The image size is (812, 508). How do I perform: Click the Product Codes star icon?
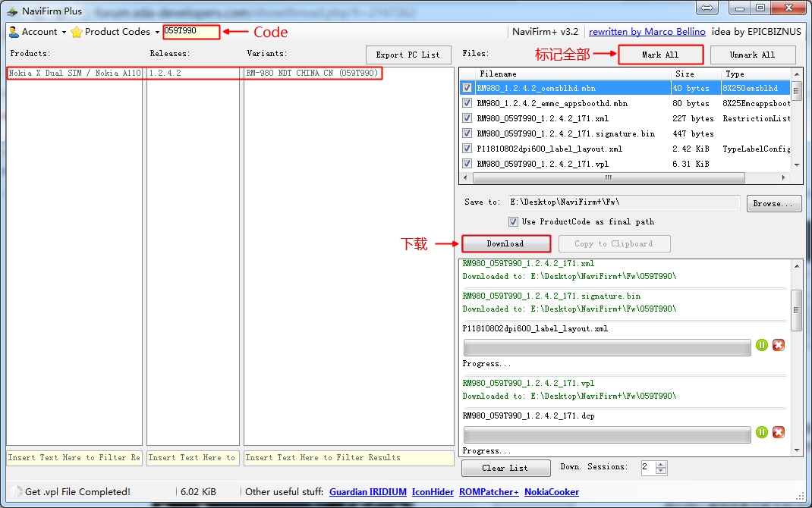point(77,32)
